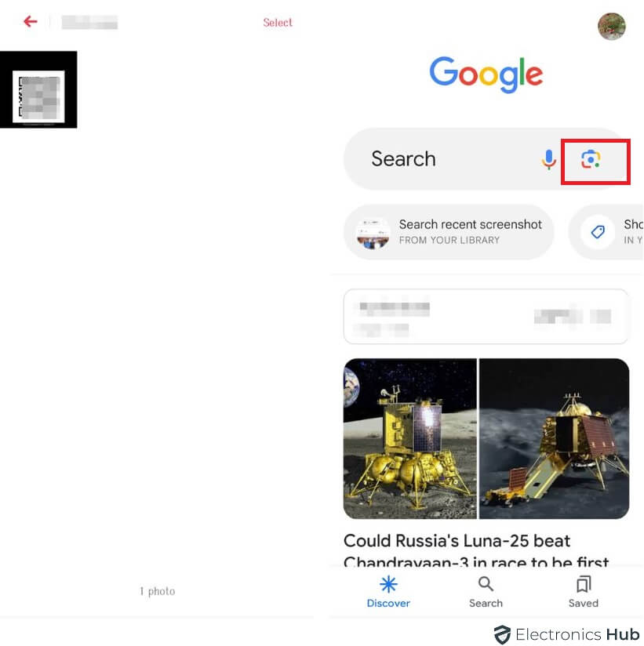Tap the Search magnifier icon in bottom bar

click(x=486, y=584)
